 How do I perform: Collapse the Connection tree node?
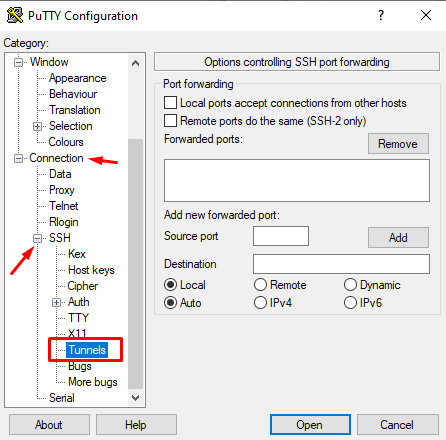(x=18, y=158)
